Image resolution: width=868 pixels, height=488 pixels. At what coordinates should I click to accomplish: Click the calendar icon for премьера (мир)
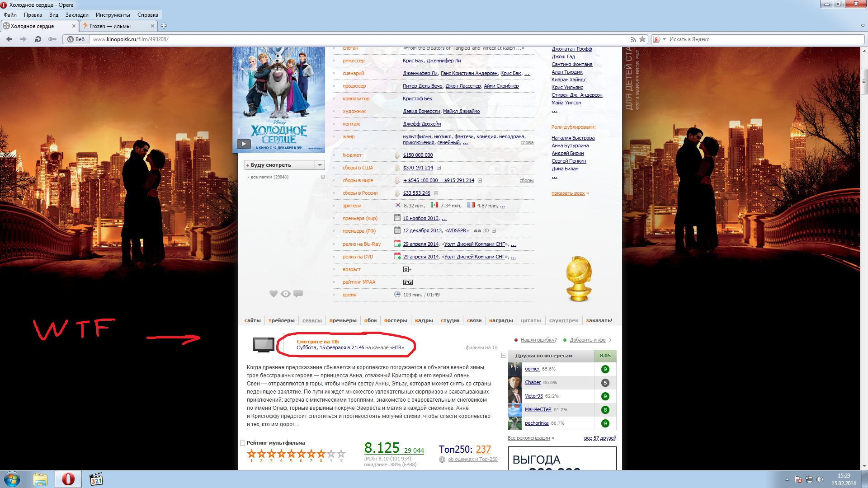tap(397, 218)
